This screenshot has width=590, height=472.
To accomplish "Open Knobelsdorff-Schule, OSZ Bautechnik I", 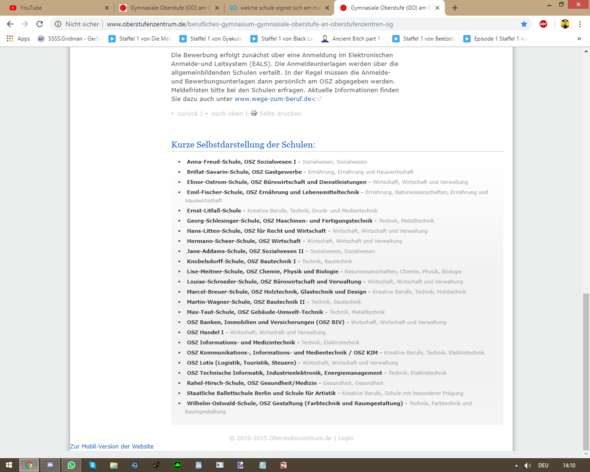I will pos(241,262).
